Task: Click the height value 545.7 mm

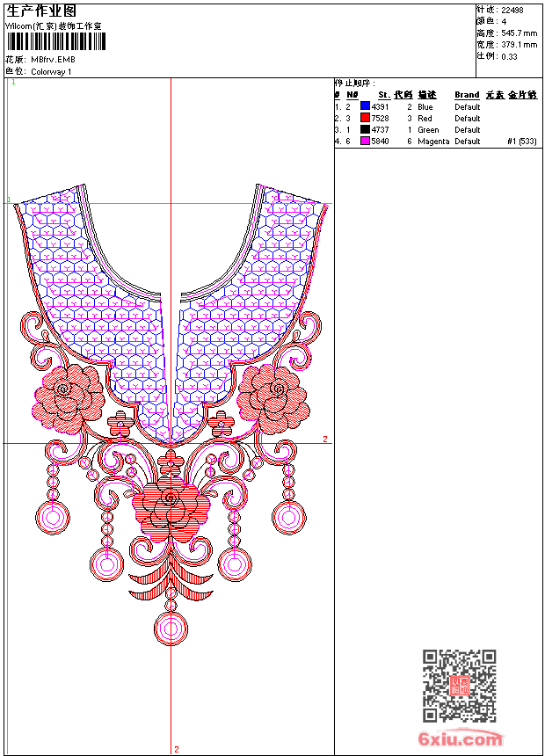Action: (520, 33)
